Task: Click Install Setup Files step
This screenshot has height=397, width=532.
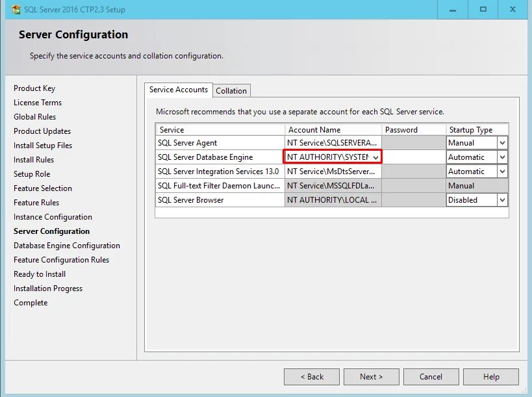Action: click(x=43, y=146)
